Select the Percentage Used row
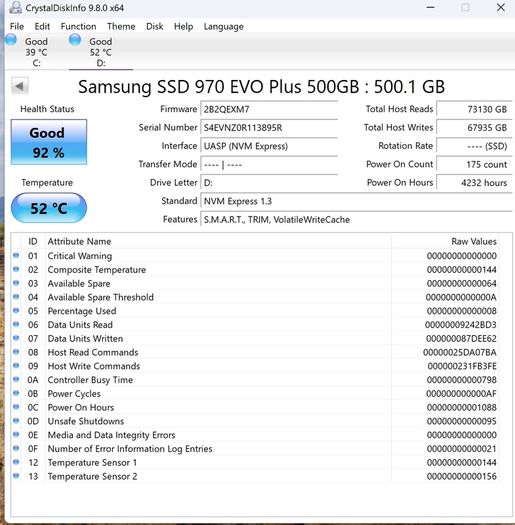 255,311
